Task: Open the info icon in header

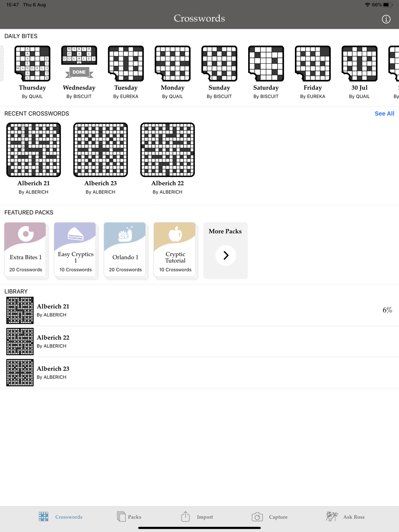Action: (x=386, y=19)
